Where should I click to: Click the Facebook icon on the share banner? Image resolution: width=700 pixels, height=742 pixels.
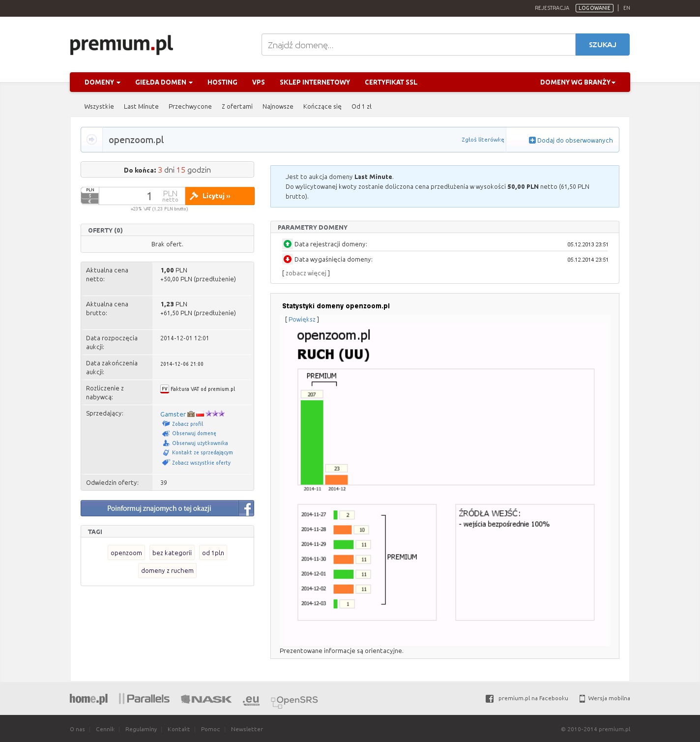coord(247,508)
